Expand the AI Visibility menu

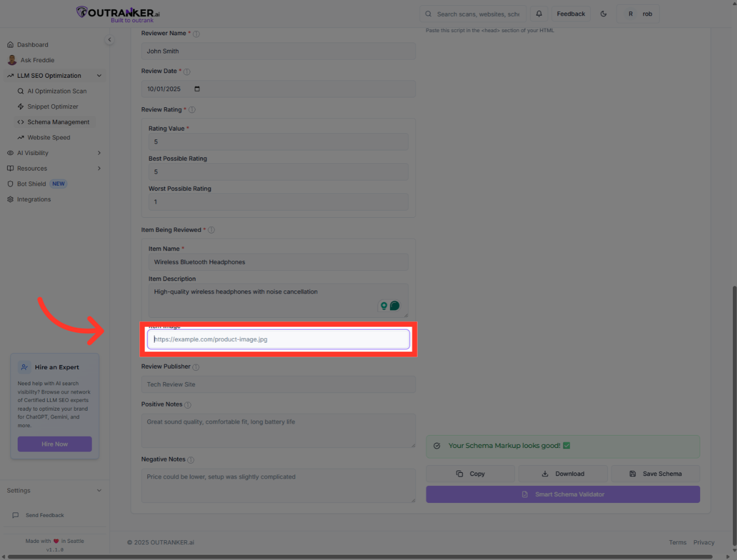(x=99, y=153)
